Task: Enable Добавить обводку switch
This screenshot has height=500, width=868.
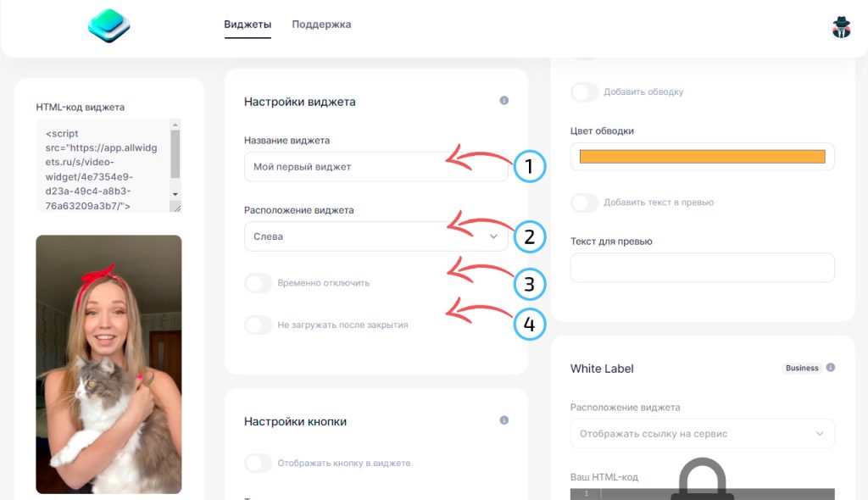Action: click(x=584, y=92)
